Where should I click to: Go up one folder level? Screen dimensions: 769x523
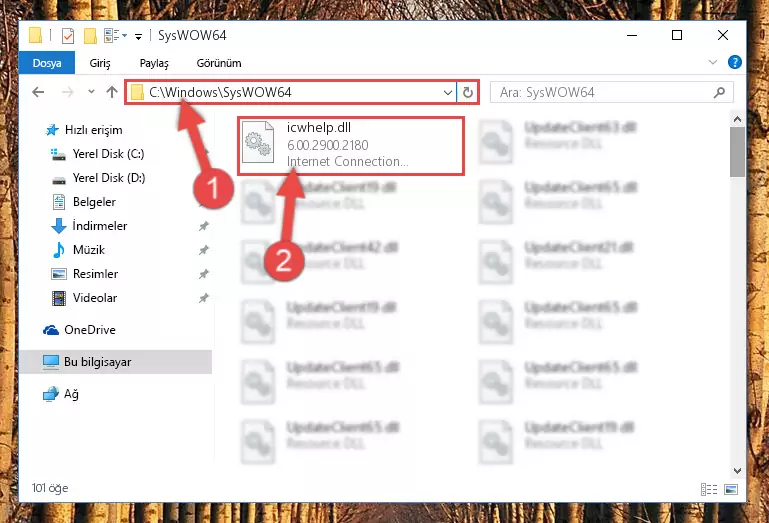click(112, 92)
